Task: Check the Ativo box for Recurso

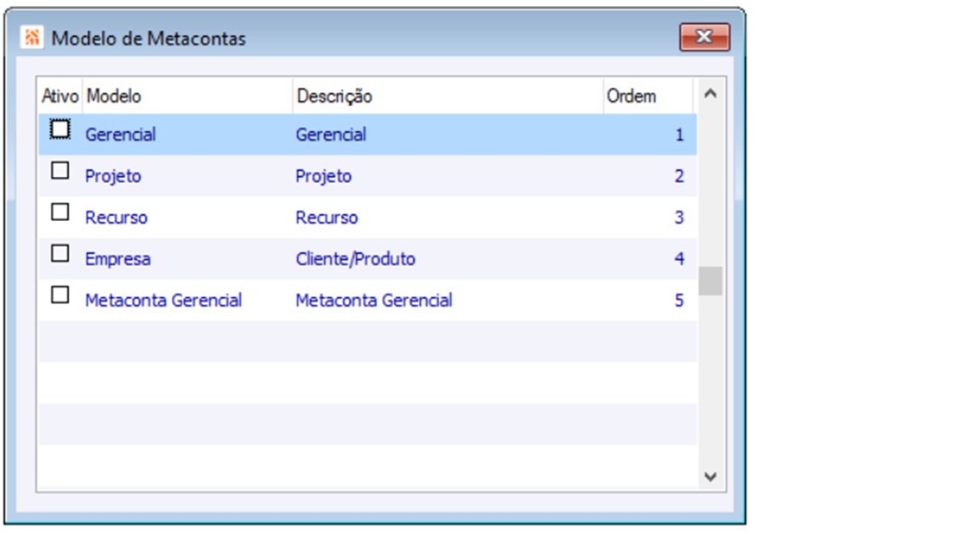Action: pyautogui.click(x=60, y=212)
